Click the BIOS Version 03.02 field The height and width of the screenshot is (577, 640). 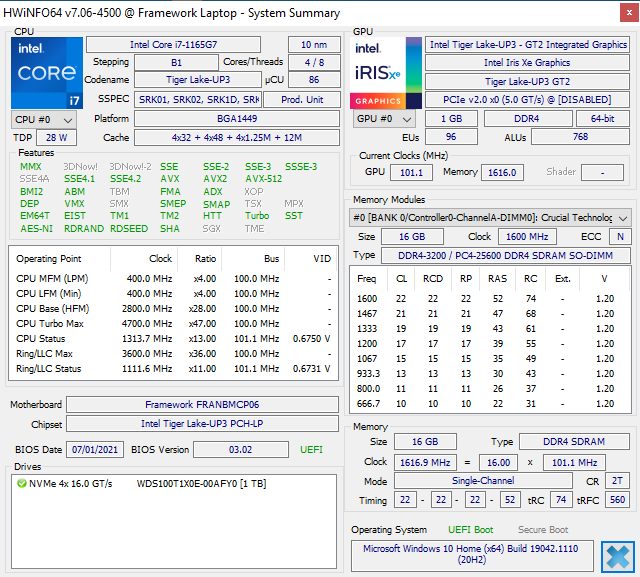[x=241, y=450]
